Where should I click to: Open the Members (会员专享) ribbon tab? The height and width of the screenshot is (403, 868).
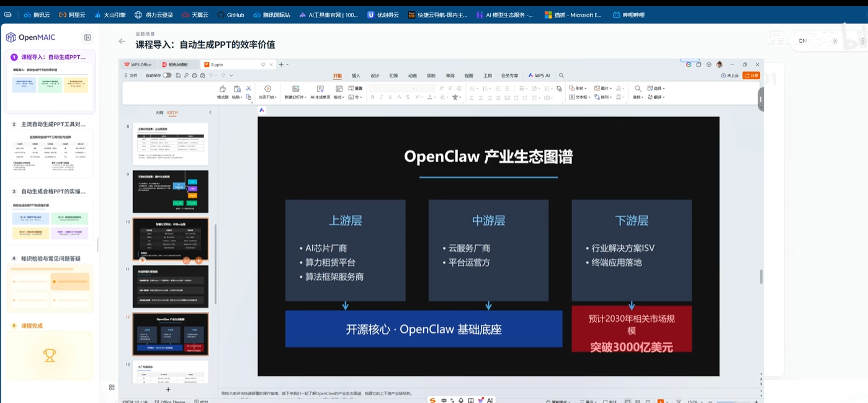(509, 76)
